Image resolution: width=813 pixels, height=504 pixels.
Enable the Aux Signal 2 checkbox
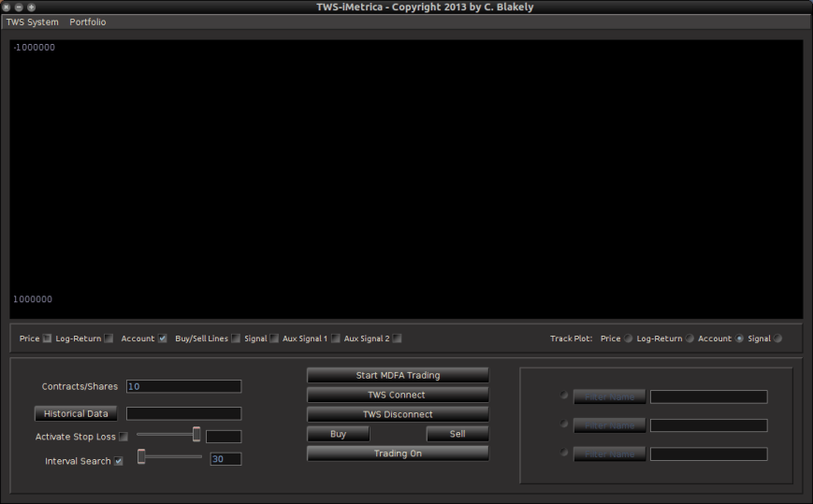[398, 338]
